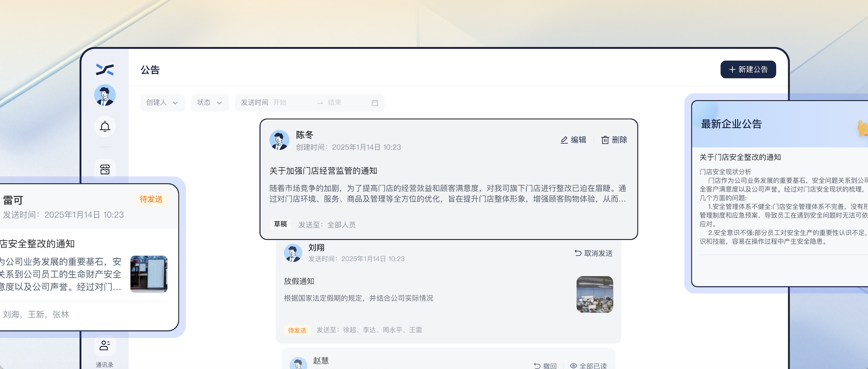
Task: Click 刘翔's avatar in the announcement card
Action: click(x=293, y=253)
